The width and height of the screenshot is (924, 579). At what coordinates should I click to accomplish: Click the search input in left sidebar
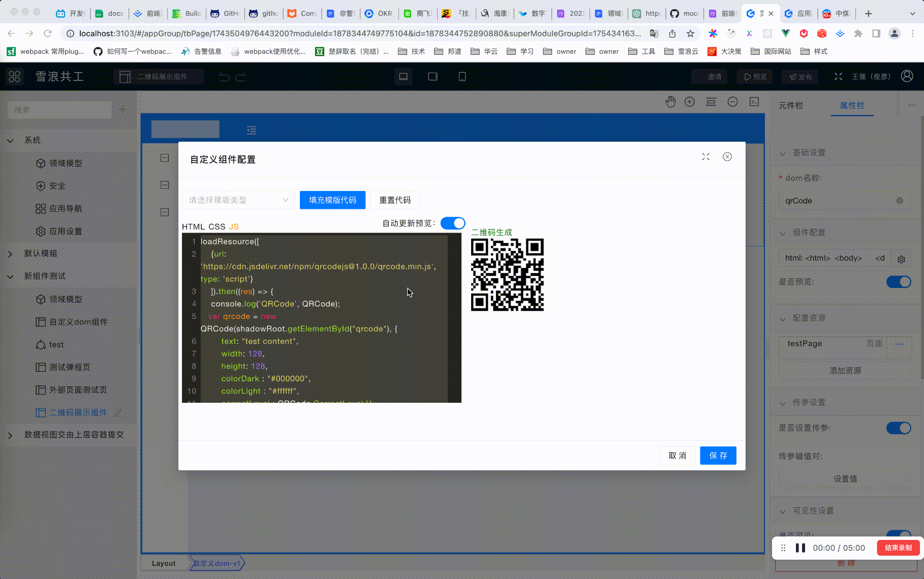(60, 109)
